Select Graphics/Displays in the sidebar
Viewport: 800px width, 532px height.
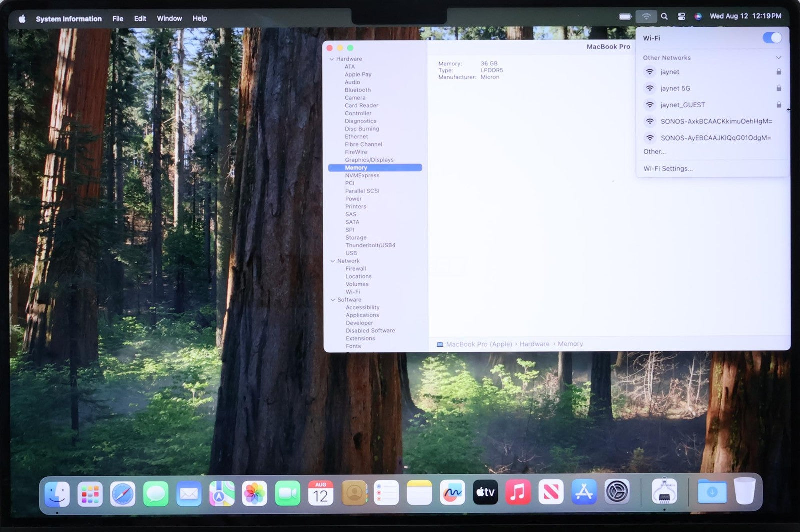coord(369,160)
